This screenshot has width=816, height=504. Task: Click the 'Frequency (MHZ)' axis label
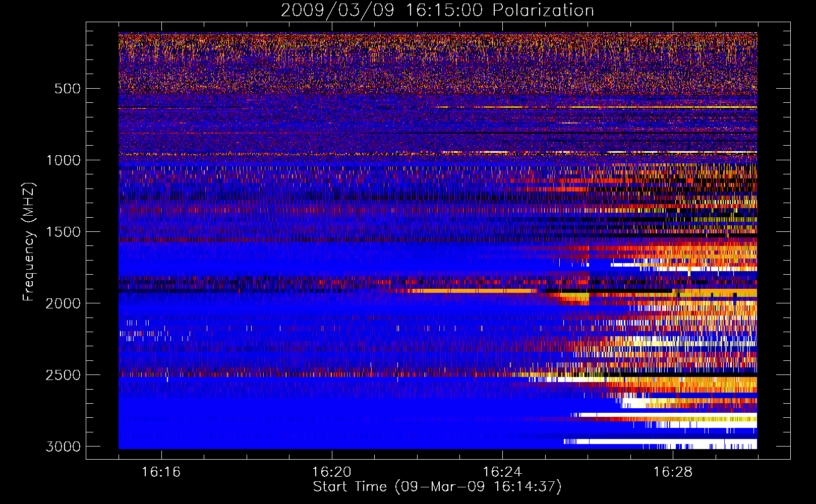(x=29, y=242)
